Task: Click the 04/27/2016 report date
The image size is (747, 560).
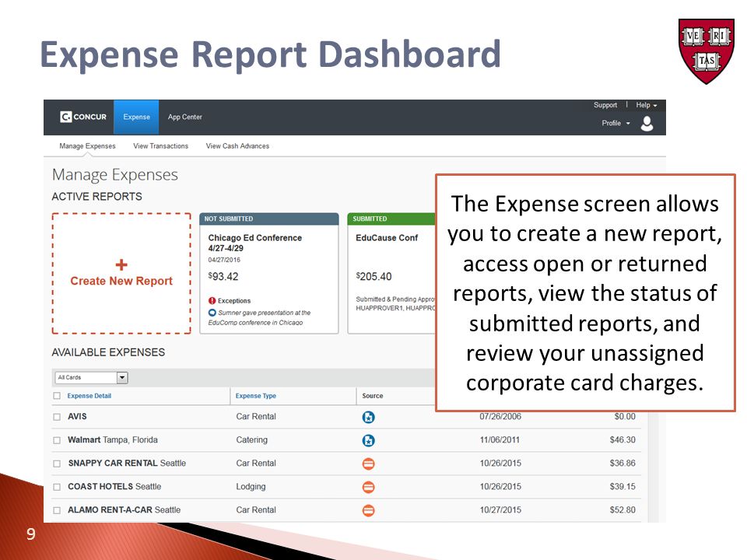Action: (x=224, y=260)
